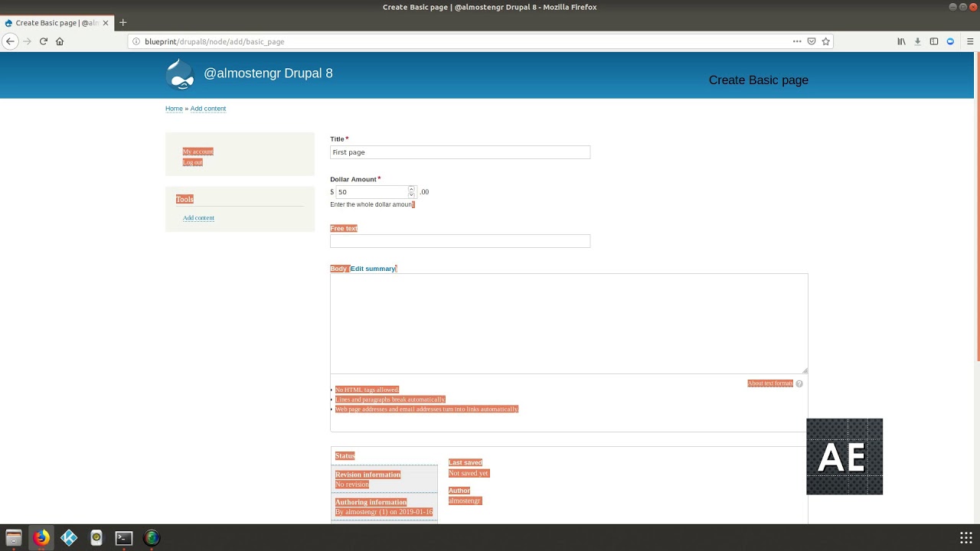Click the site information icon in URL bar
Screen dimensions: 980x551
(136, 41)
